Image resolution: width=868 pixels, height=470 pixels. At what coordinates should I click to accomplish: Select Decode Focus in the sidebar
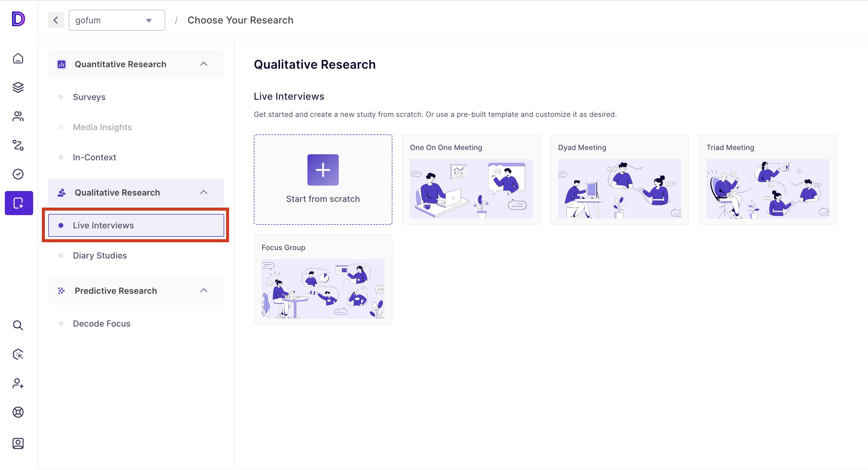pyautogui.click(x=136, y=324)
